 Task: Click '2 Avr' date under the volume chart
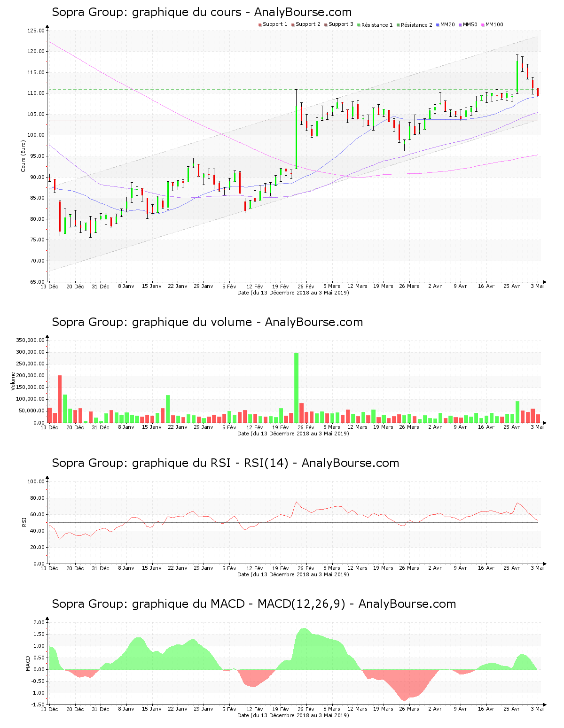pyautogui.click(x=435, y=427)
